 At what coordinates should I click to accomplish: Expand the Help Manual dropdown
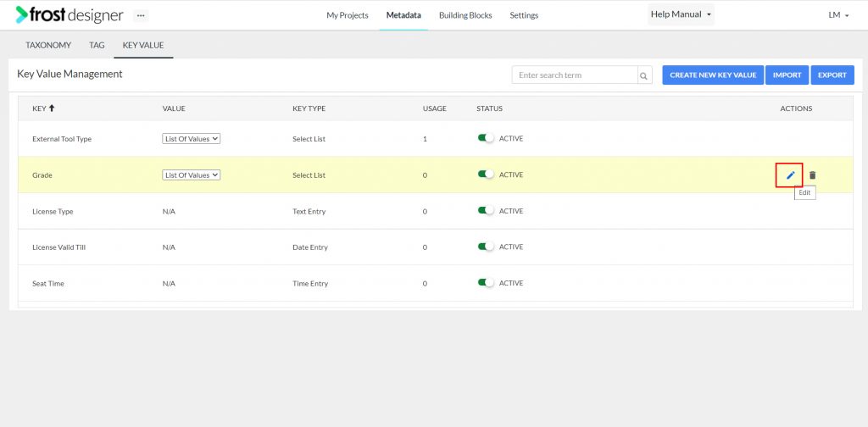[x=681, y=14]
